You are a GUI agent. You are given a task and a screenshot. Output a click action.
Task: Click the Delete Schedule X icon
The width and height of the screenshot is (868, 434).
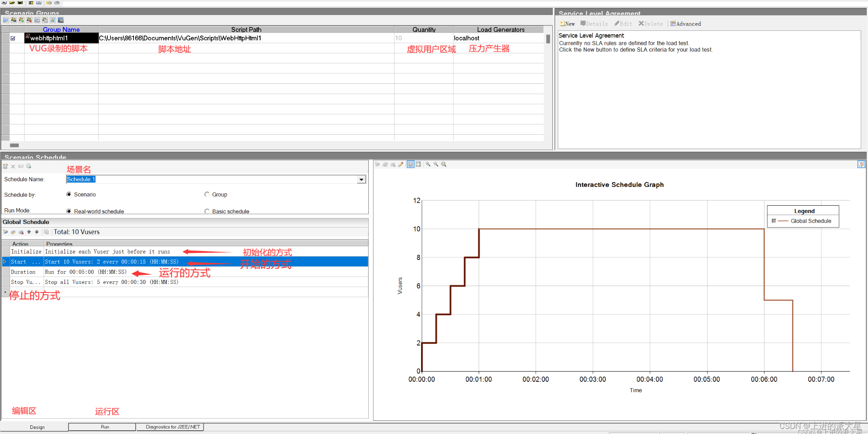(x=13, y=166)
